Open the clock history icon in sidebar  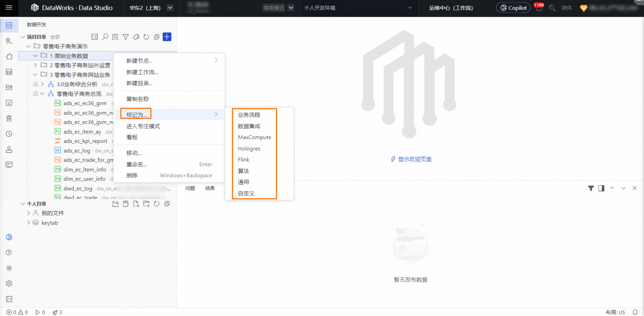click(x=9, y=134)
